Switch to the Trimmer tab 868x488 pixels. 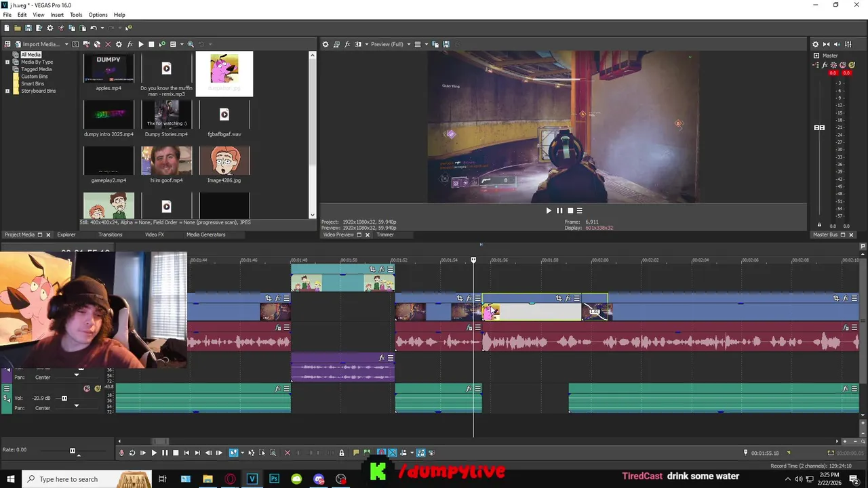click(384, 235)
